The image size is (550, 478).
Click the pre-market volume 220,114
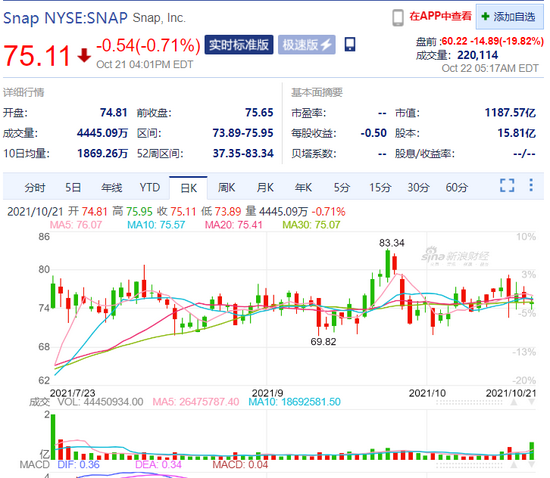coord(478,55)
